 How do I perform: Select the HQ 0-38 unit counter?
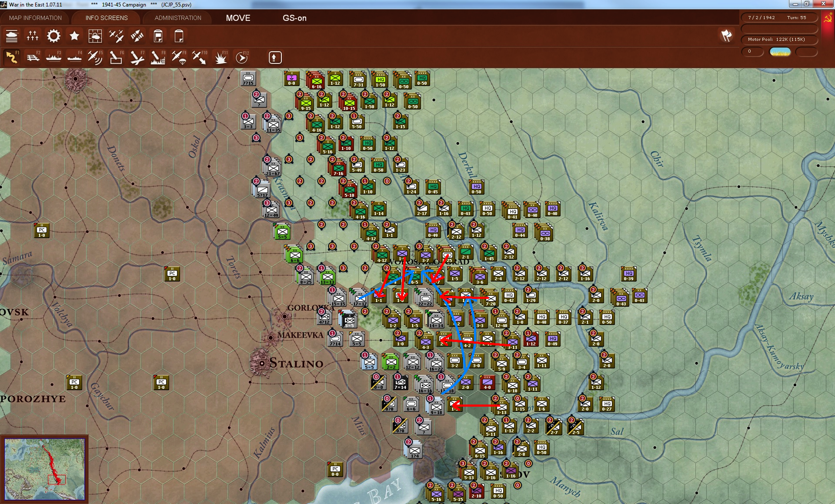[x=544, y=233]
